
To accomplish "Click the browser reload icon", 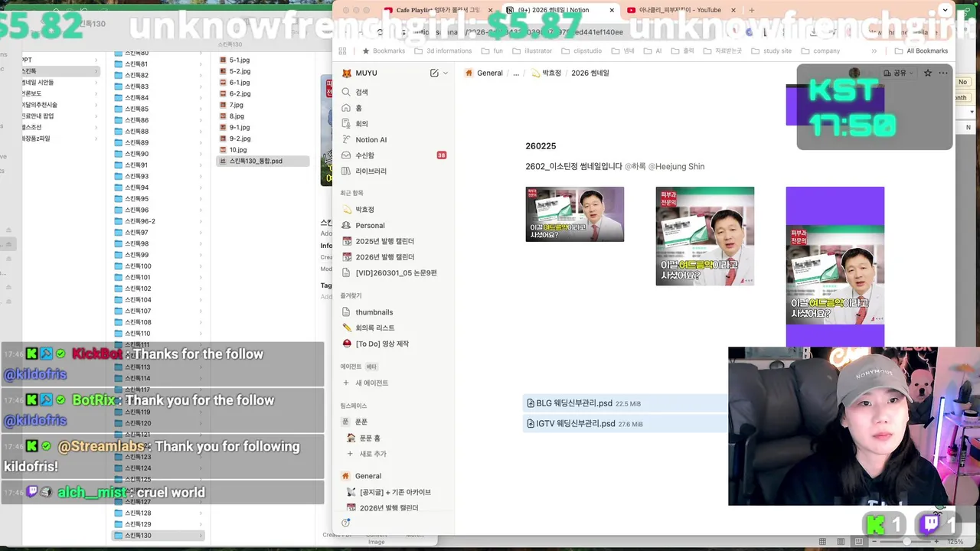I will pyautogui.click(x=381, y=32).
